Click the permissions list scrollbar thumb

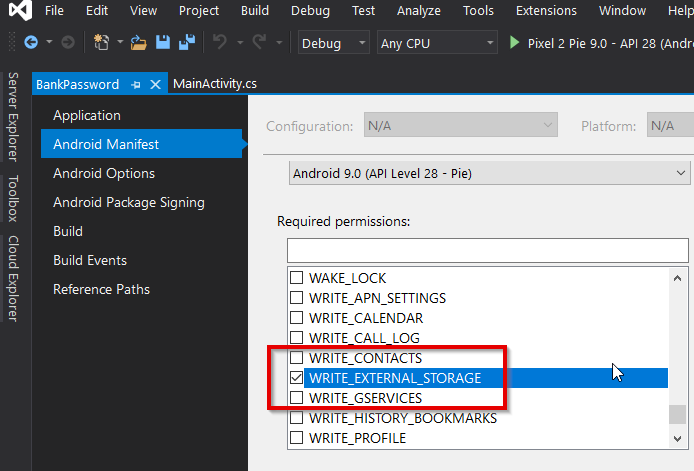coord(677,415)
